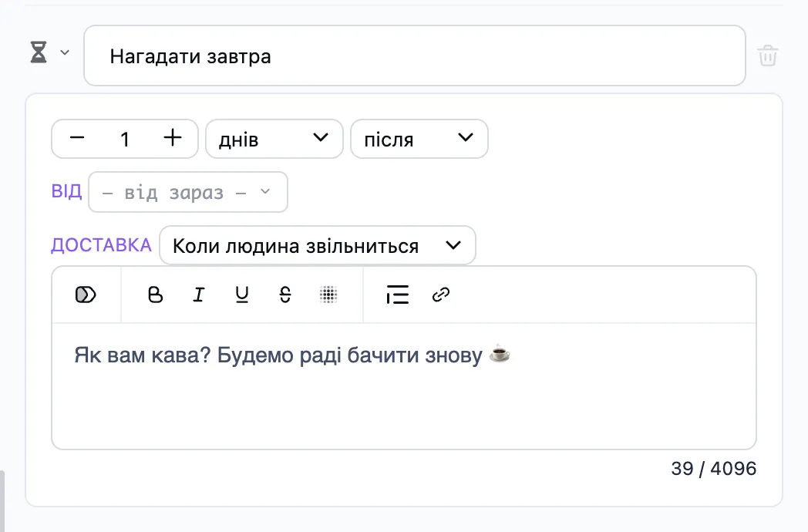The width and height of the screenshot is (808, 532).
Task: Insert a link with the chain icon
Action: pyautogui.click(x=440, y=295)
